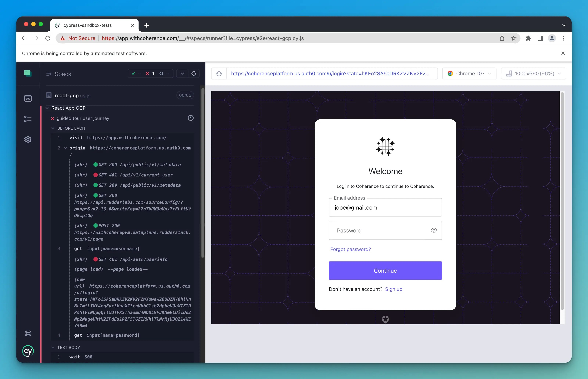588x379 pixels.
Task: Click the keyboard shortcuts command icon
Action: [x=28, y=333]
